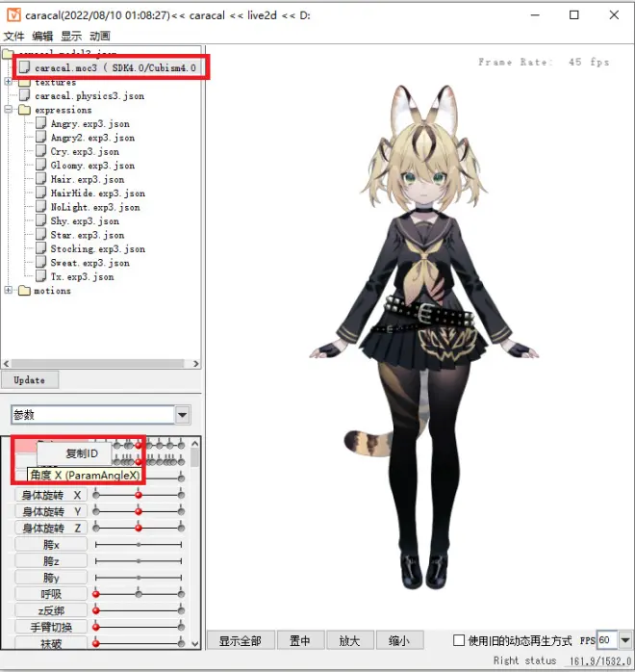Click the Angry.exp3.json file icon
This screenshot has width=635, height=672.
pos(40,123)
